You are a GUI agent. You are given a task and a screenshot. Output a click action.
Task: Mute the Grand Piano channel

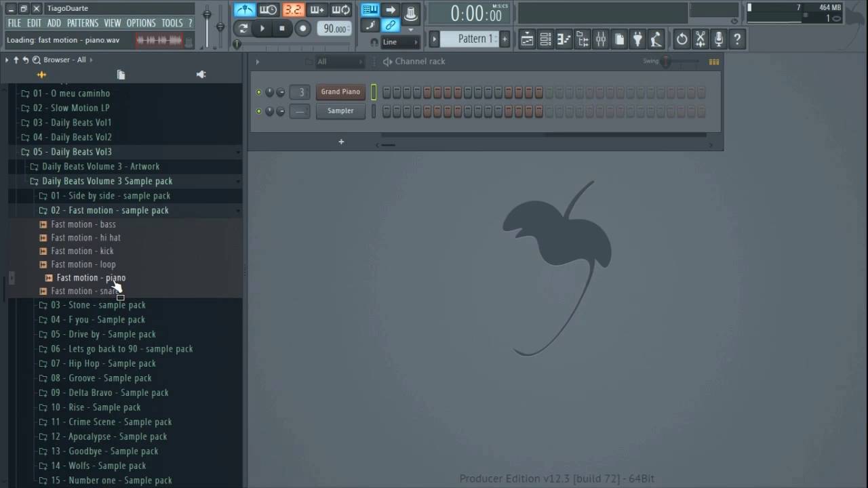(258, 92)
